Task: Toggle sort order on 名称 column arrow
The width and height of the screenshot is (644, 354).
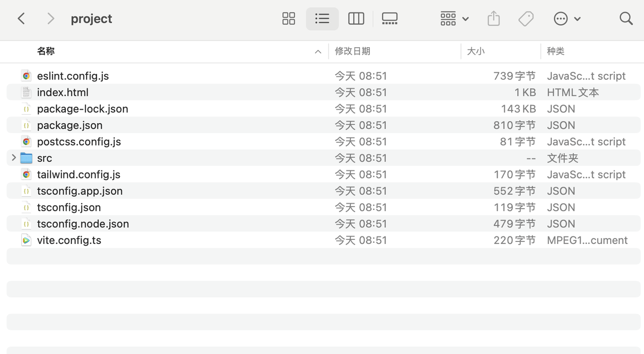Action: (x=318, y=51)
